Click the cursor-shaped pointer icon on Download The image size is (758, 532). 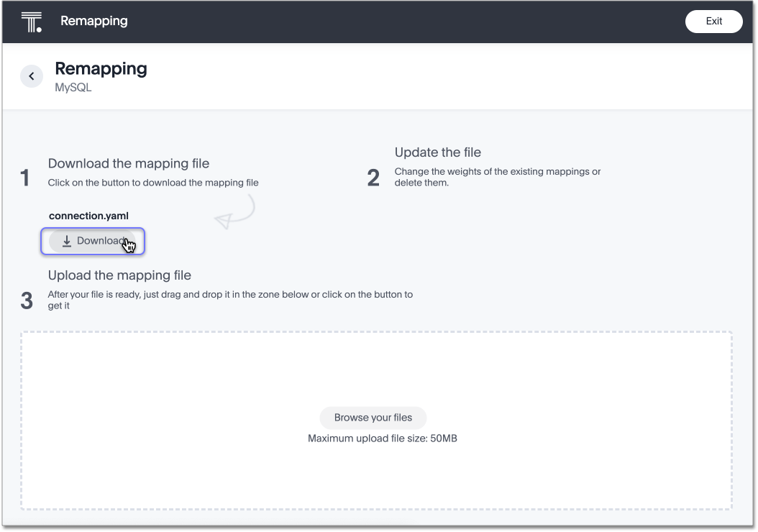click(128, 245)
